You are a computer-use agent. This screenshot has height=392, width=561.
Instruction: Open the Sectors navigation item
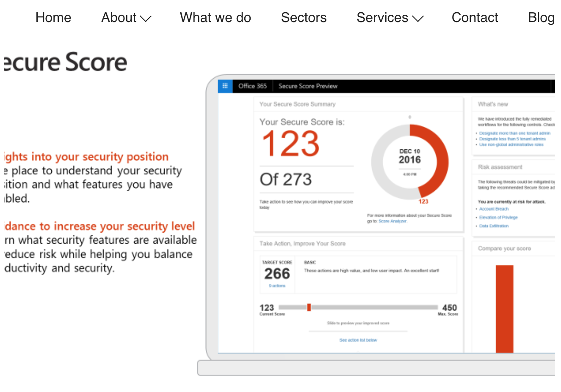tap(304, 18)
